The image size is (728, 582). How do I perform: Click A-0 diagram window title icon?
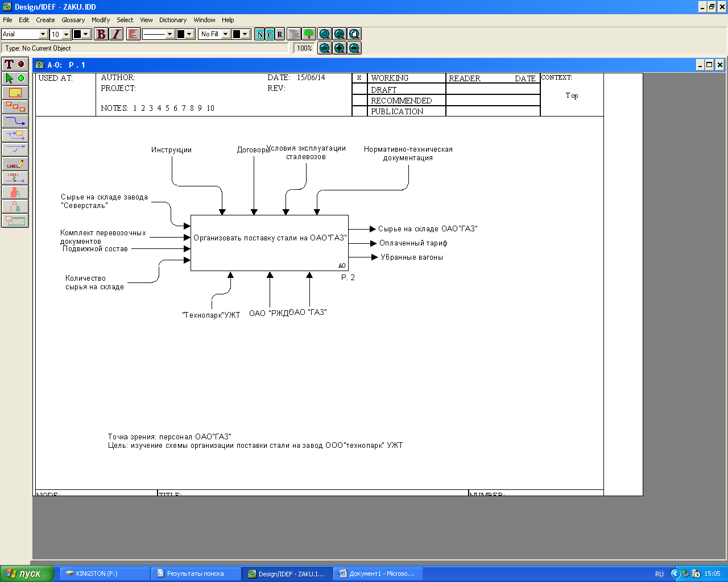coord(40,65)
